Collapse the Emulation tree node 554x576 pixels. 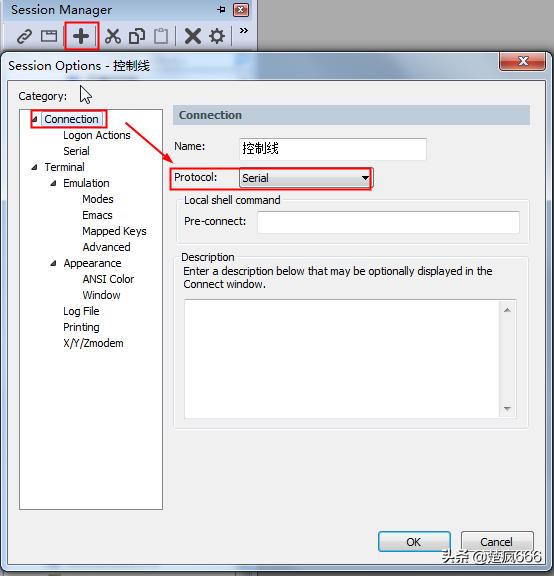tap(53, 183)
